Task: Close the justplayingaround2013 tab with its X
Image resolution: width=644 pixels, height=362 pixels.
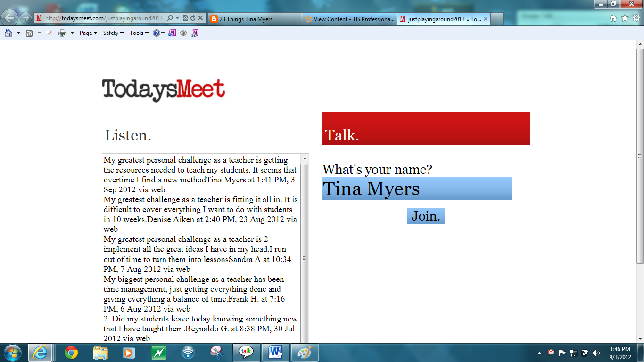Action: click(x=486, y=19)
